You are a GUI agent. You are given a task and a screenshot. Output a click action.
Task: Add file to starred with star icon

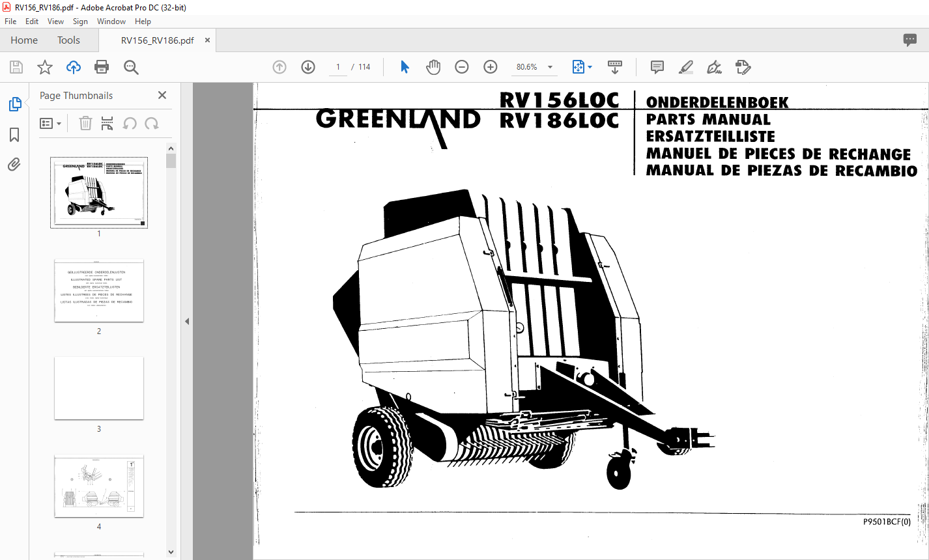(45, 67)
